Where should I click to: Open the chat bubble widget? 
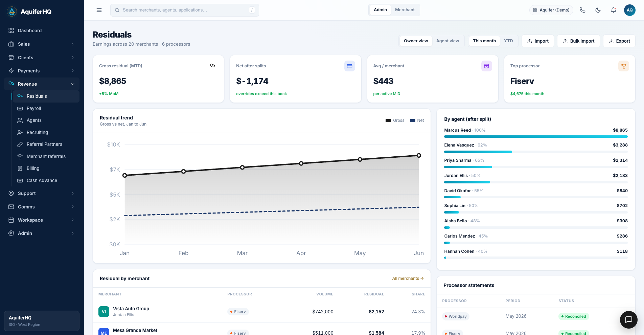click(x=629, y=320)
